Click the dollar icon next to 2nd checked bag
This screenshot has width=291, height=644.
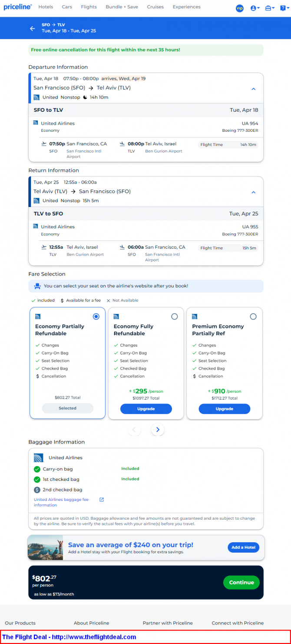point(37,490)
